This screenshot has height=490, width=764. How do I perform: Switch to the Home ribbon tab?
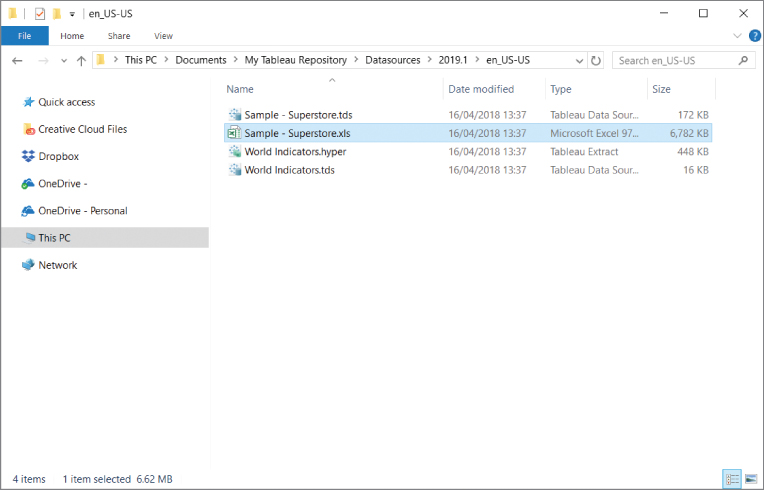pos(72,36)
